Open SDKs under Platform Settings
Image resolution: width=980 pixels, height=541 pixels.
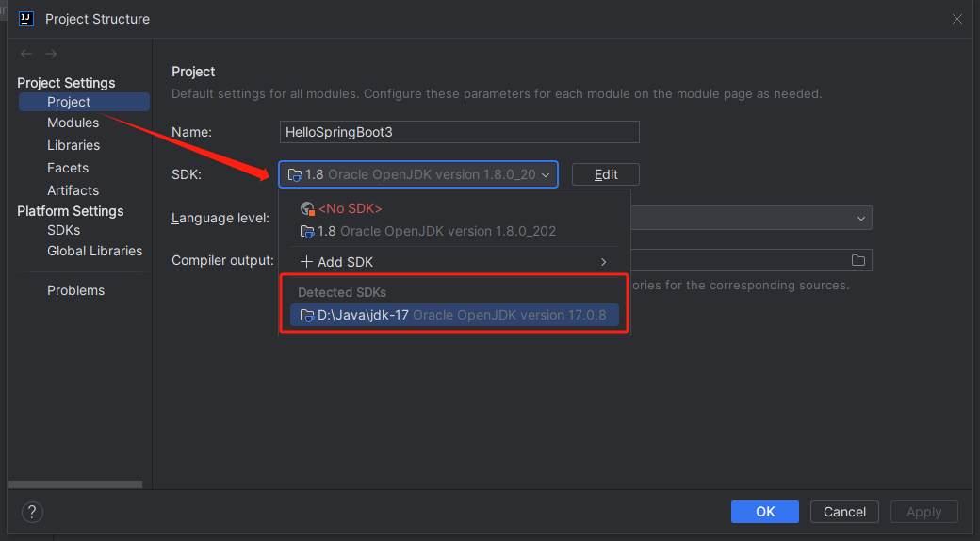64,230
